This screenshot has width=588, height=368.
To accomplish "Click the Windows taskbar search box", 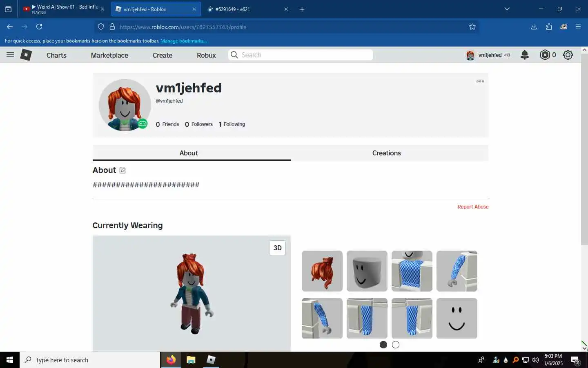I will (x=90, y=360).
